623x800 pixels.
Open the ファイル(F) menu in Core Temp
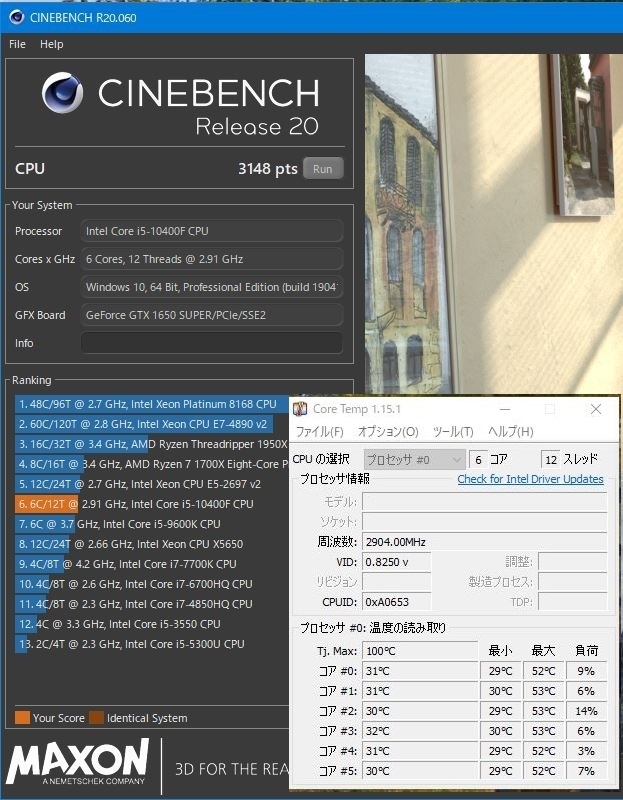click(x=320, y=432)
